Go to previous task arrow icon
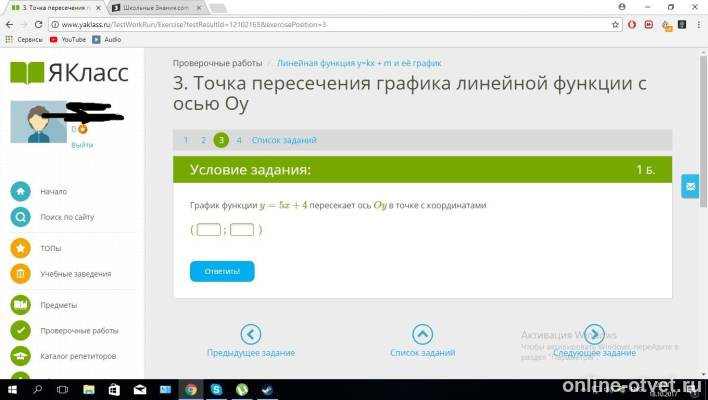The width and height of the screenshot is (708, 400). pyautogui.click(x=251, y=334)
